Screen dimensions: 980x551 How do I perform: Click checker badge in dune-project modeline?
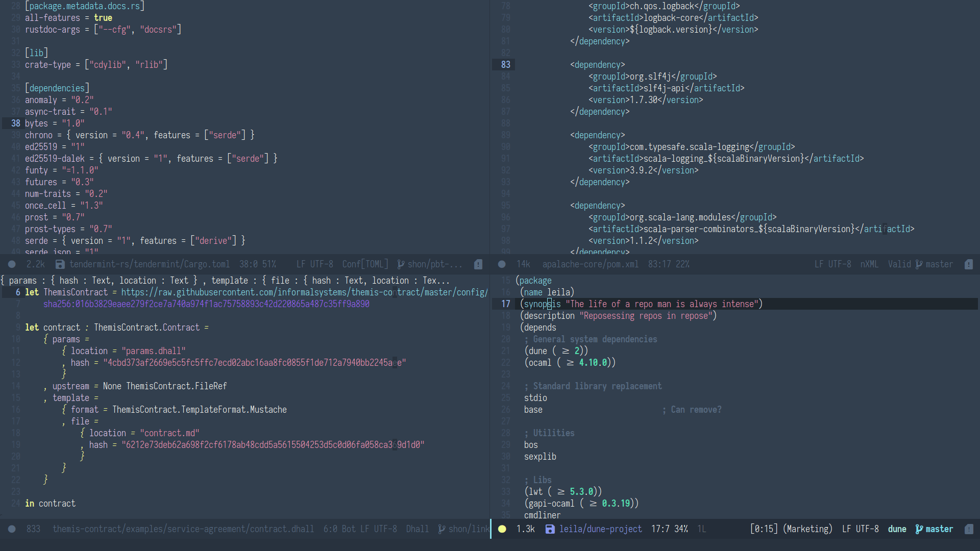click(969, 529)
